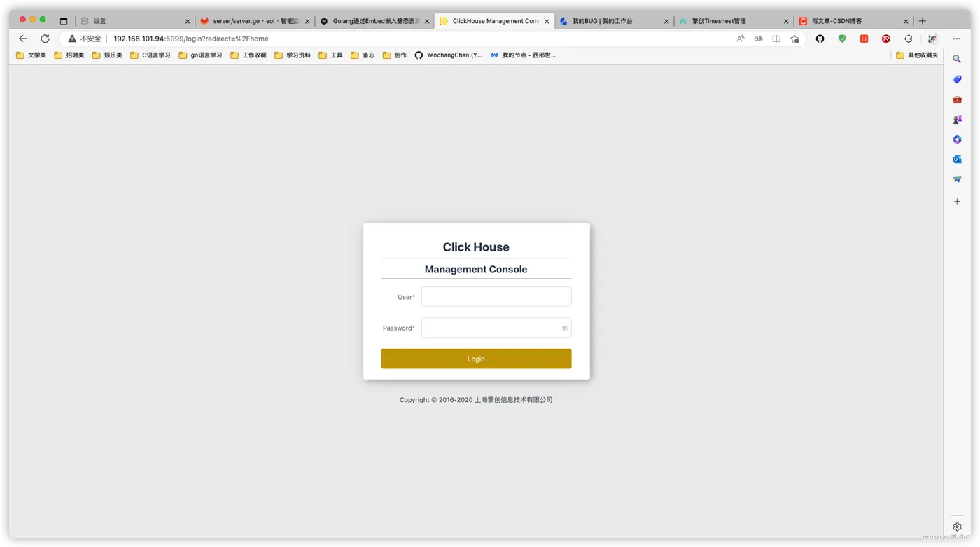Open go语言学习 bookmarks folder

tap(200, 55)
